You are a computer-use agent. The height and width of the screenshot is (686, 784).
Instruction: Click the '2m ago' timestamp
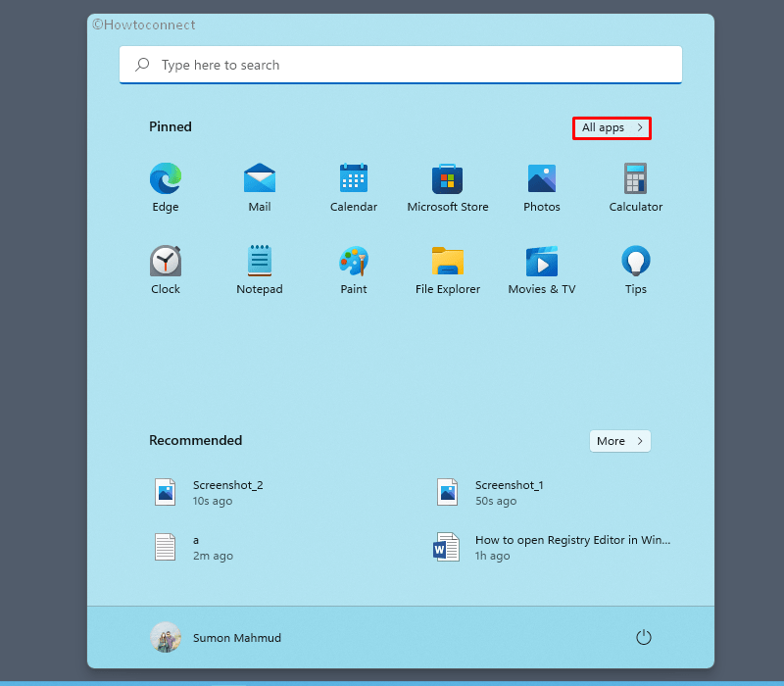tap(213, 556)
